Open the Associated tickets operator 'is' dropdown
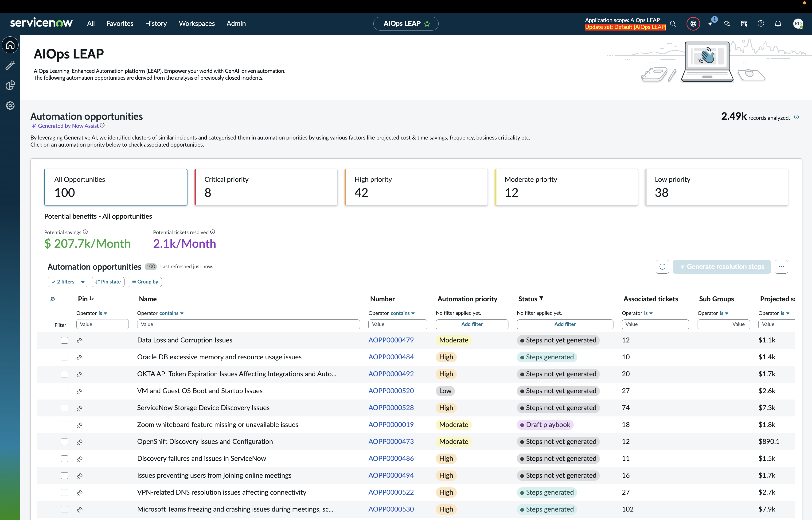This screenshot has height=520, width=812. tap(648, 313)
